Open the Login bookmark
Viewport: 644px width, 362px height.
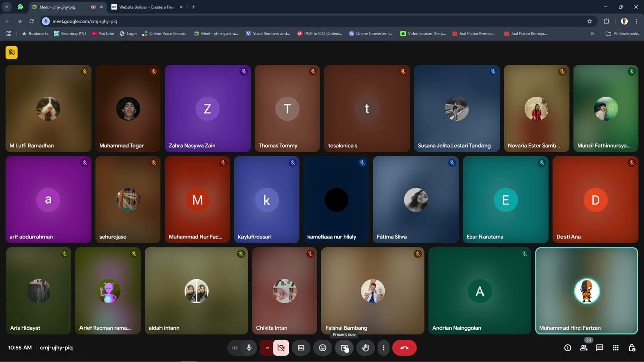point(128,34)
